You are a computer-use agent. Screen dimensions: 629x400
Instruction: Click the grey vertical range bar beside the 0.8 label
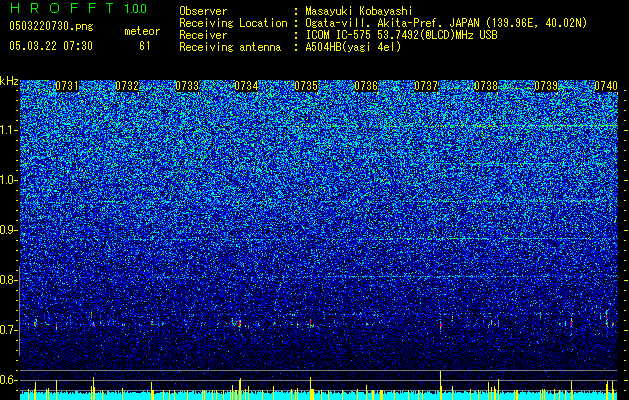[x=19, y=311]
